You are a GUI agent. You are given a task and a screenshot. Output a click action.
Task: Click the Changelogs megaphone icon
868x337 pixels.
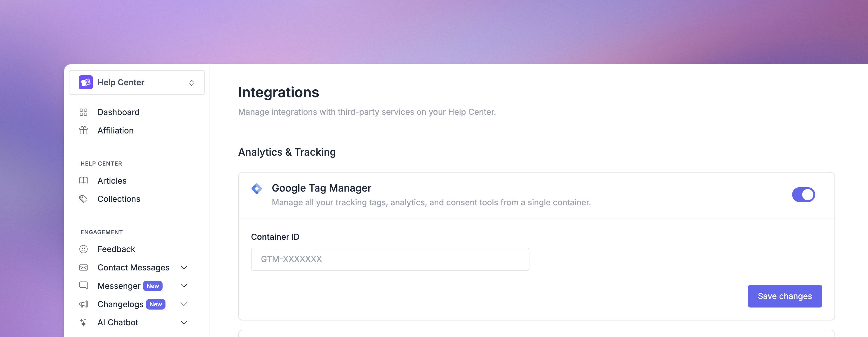coord(83,304)
